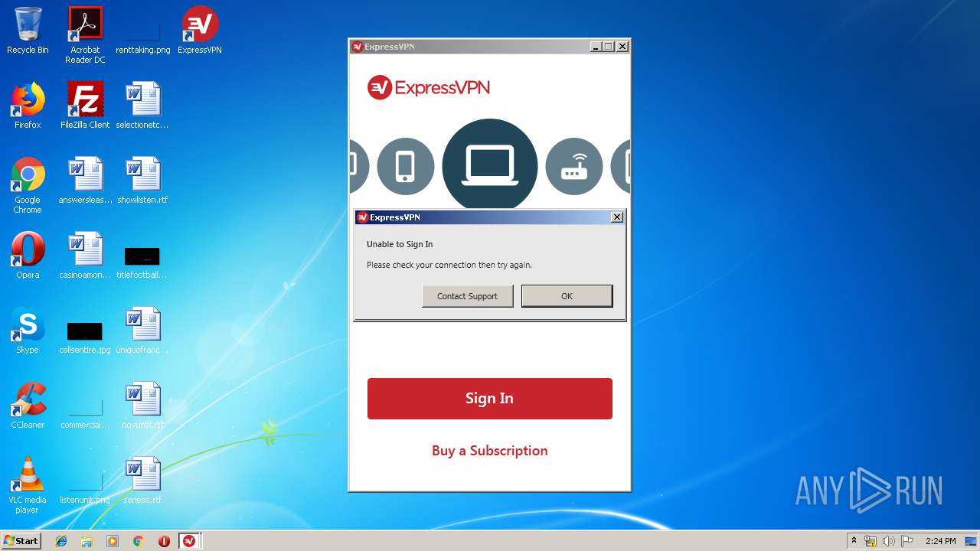Open the volume control tray icon
The height and width of the screenshot is (551, 980).
pos(889,541)
